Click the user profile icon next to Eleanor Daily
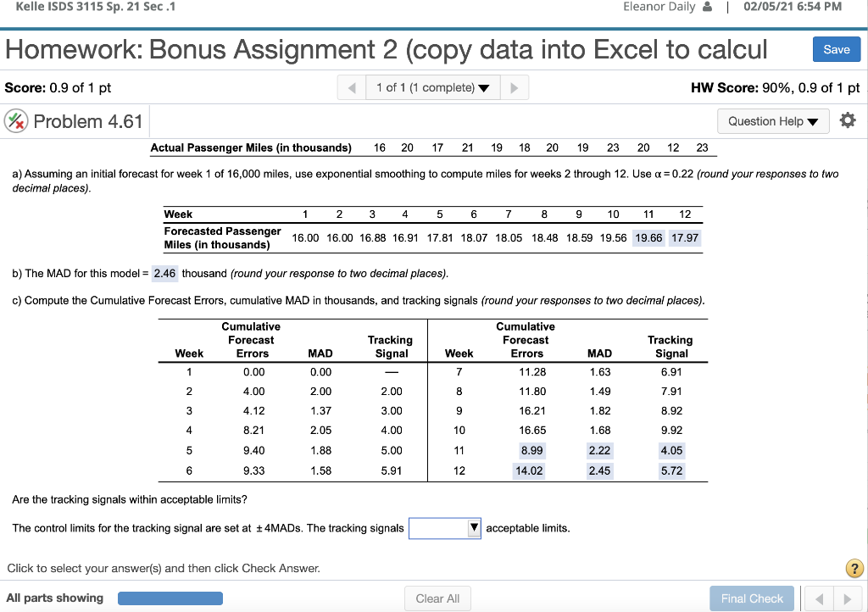Viewport: 868px width, 612px height. 708,7
